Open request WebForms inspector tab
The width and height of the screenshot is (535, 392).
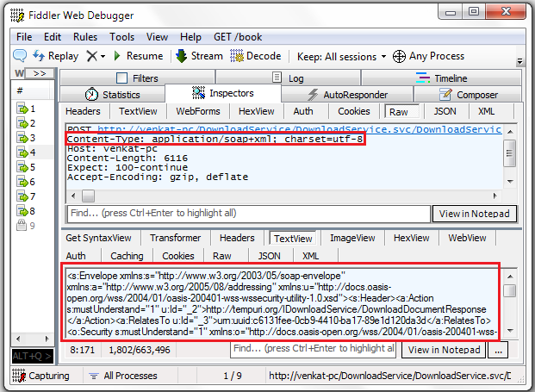click(x=198, y=111)
